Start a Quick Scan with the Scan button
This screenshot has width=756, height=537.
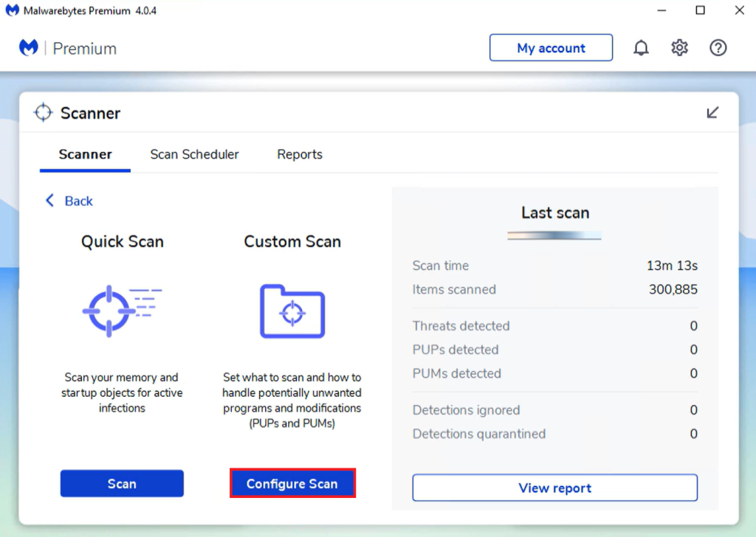coord(122,483)
